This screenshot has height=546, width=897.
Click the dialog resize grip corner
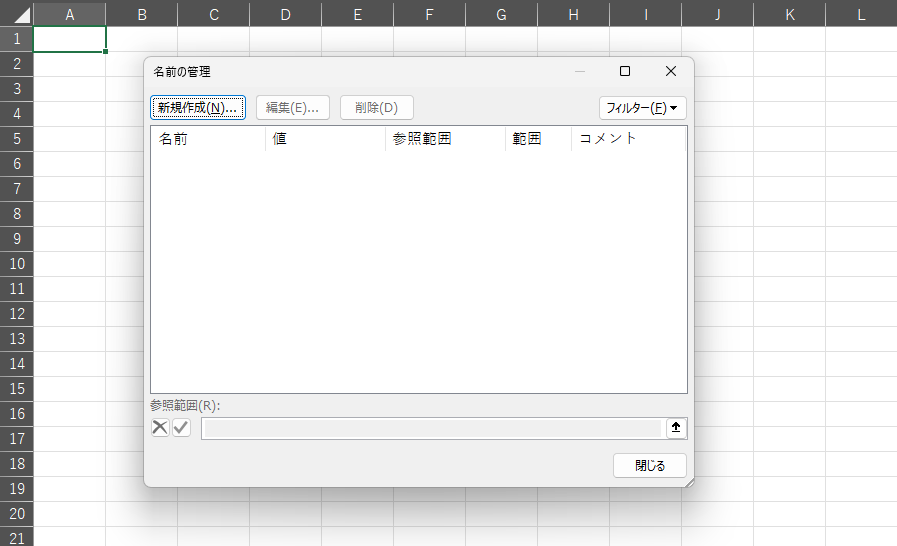(688, 482)
